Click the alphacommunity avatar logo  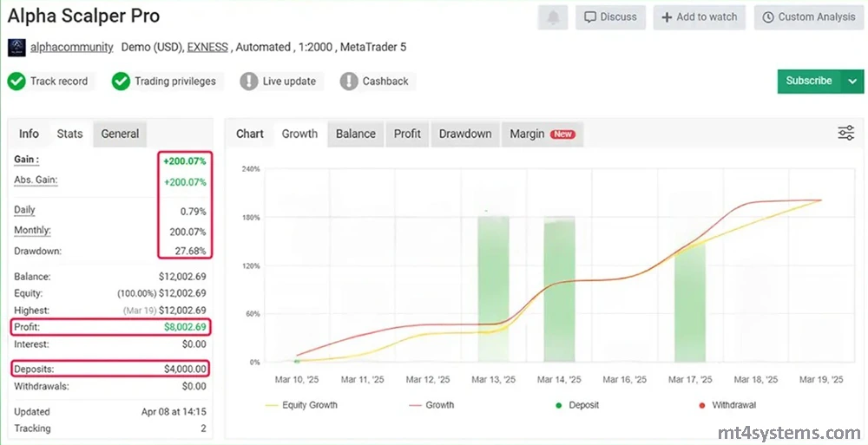click(x=17, y=48)
